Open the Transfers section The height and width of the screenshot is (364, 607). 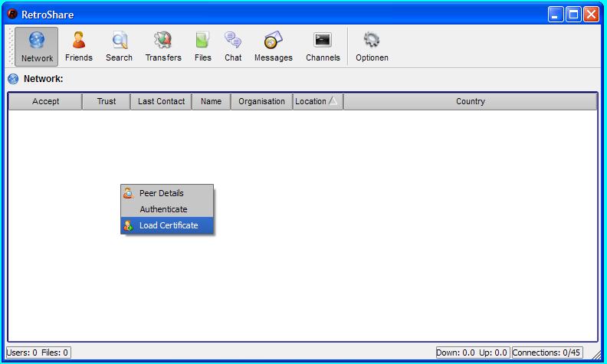tap(163, 47)
